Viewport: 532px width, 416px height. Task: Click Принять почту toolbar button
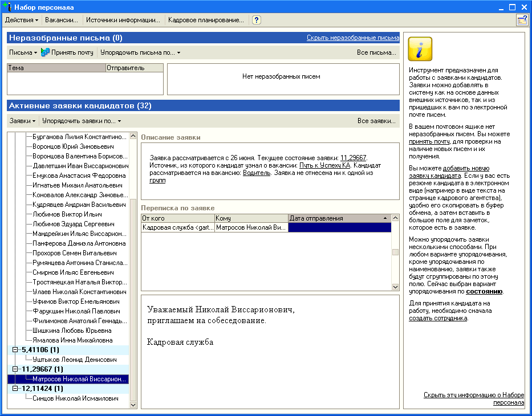[67, 52]
